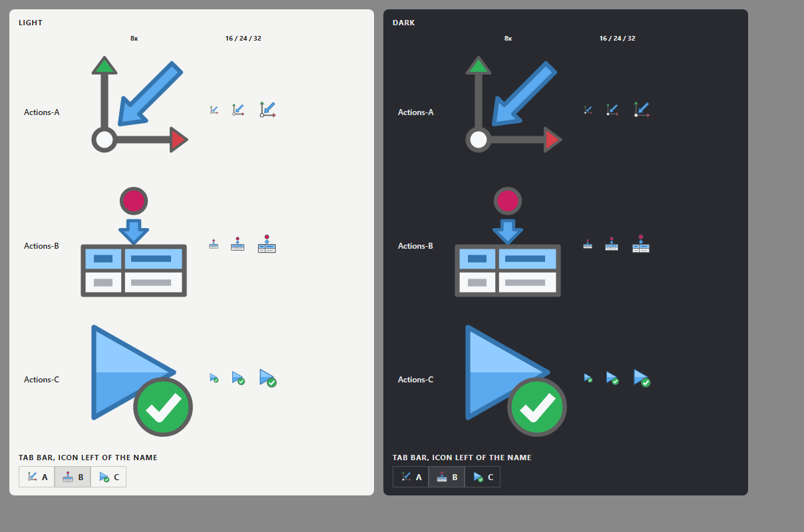The width and height of the screenshot is (804, 532).
Task: Select tab A in the dark tab bar
Action: click(x=411, y=477)
